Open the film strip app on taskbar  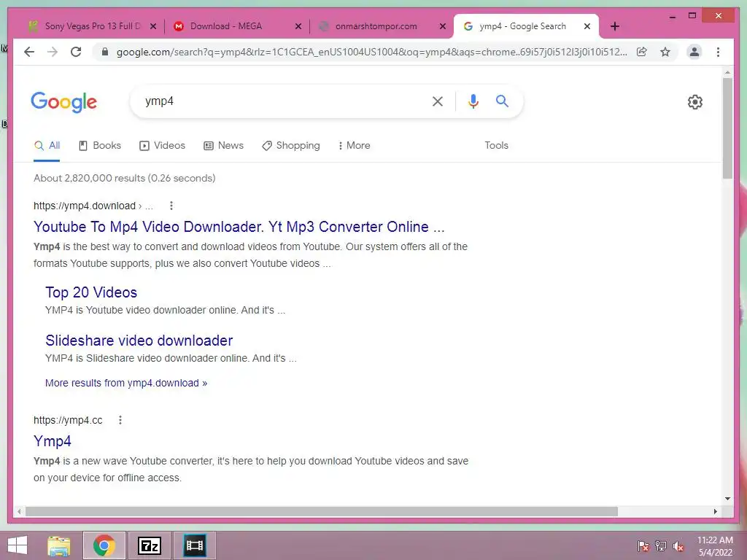[x=194, y=545]
